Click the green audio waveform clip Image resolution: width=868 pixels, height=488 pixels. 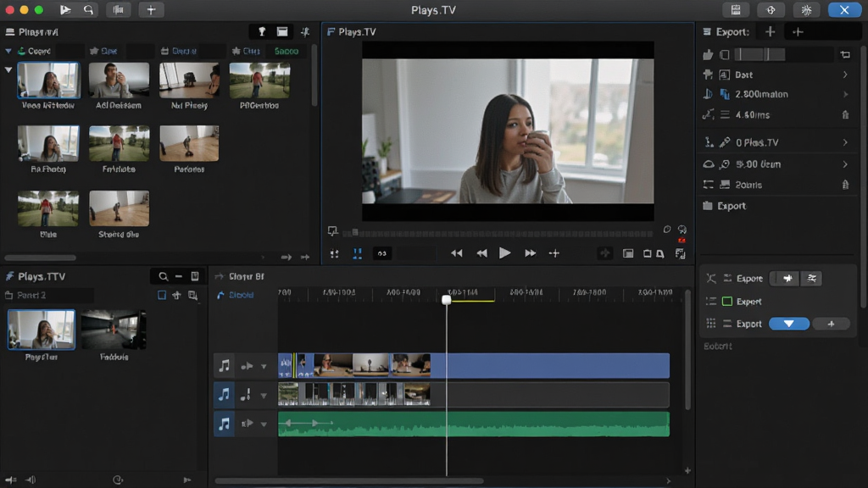pyautogui.click(x=474, y=424)
